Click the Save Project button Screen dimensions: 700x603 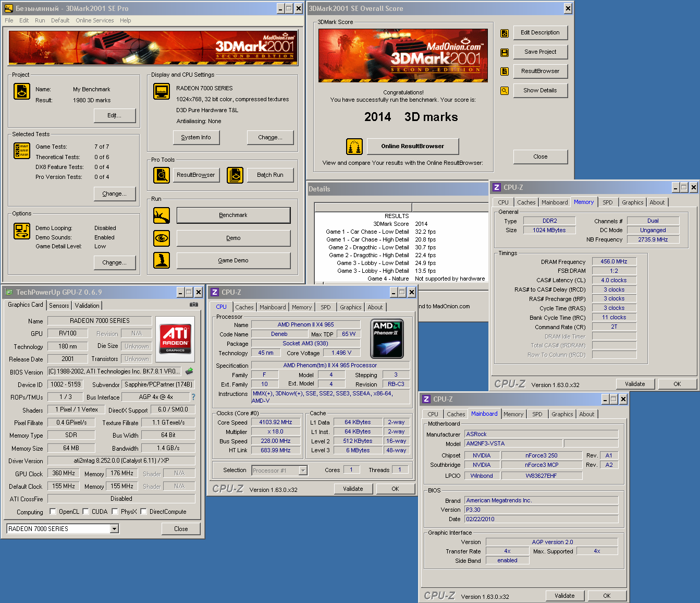pos(541,52)
